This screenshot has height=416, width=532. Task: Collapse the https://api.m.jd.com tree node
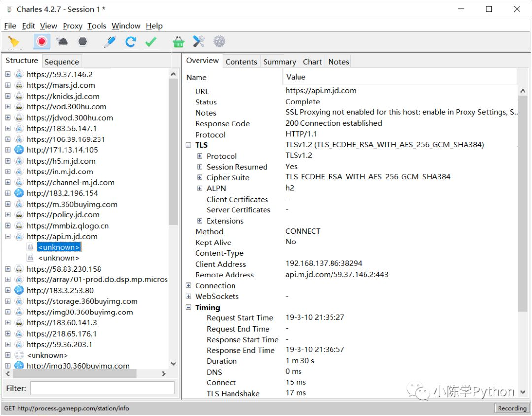click(8, 237)
